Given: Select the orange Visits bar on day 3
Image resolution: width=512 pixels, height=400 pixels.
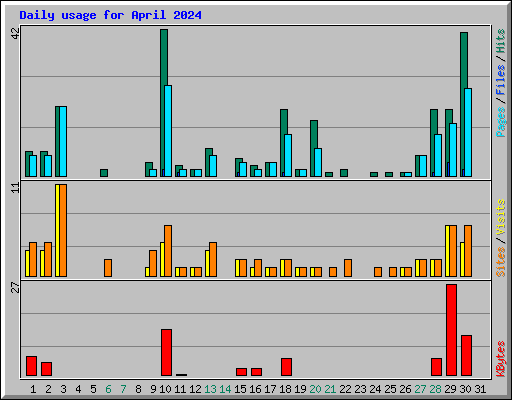Looking at the screenshot, I should (x=63, y=230).
